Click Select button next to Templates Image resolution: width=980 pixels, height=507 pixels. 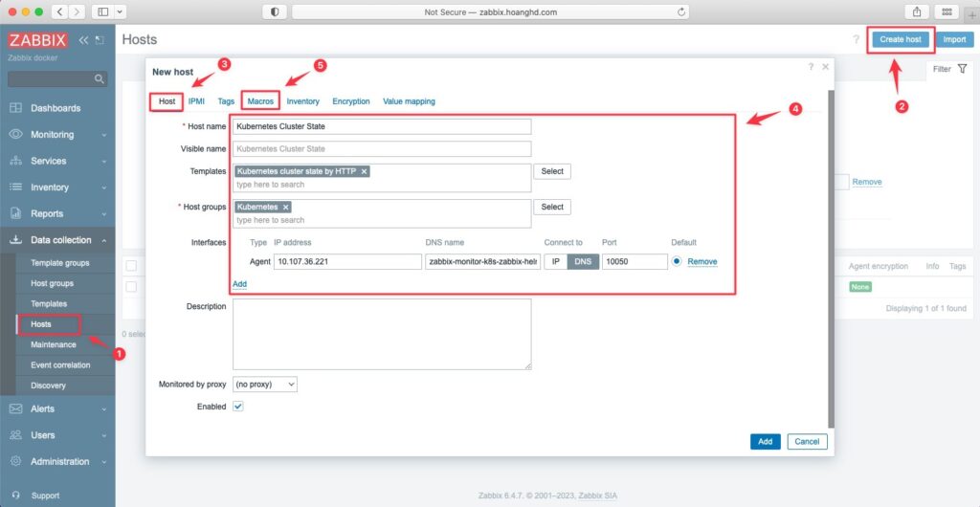coord(552,171)
